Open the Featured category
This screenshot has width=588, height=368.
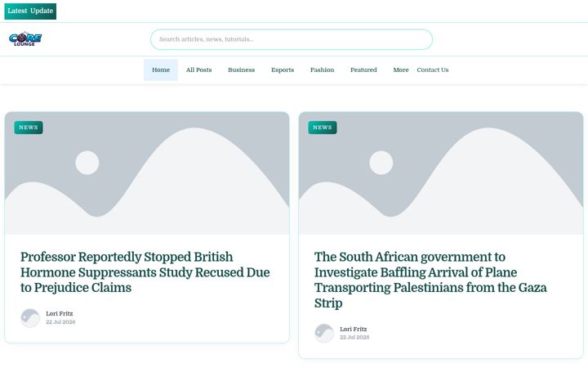[363, 70]
